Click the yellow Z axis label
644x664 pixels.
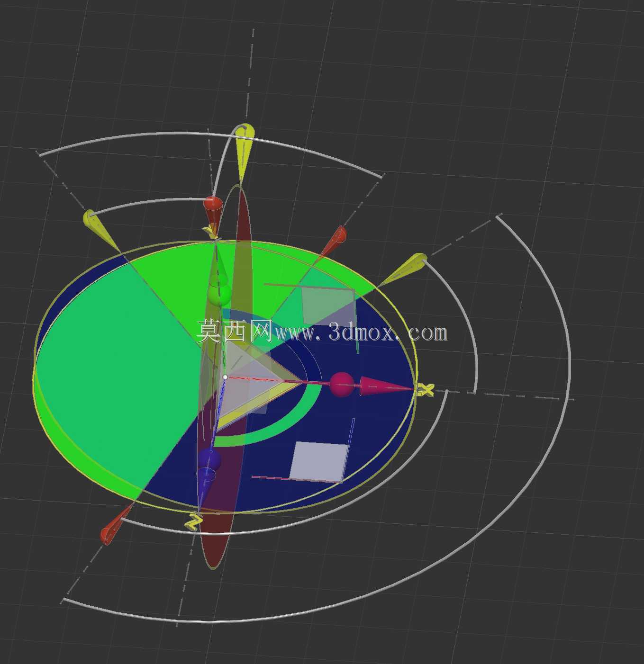194,521
